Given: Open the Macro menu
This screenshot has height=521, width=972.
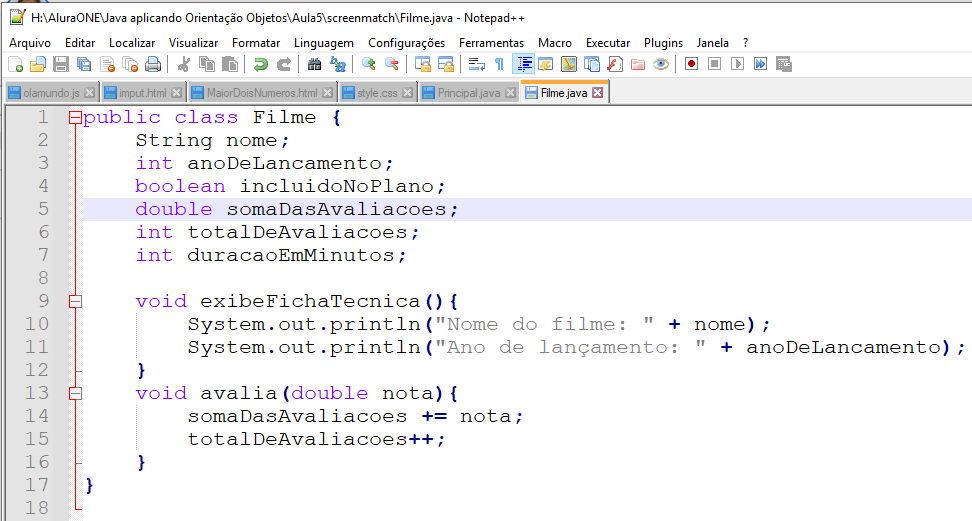Looking at the screenshot, I should coord(555,43).
